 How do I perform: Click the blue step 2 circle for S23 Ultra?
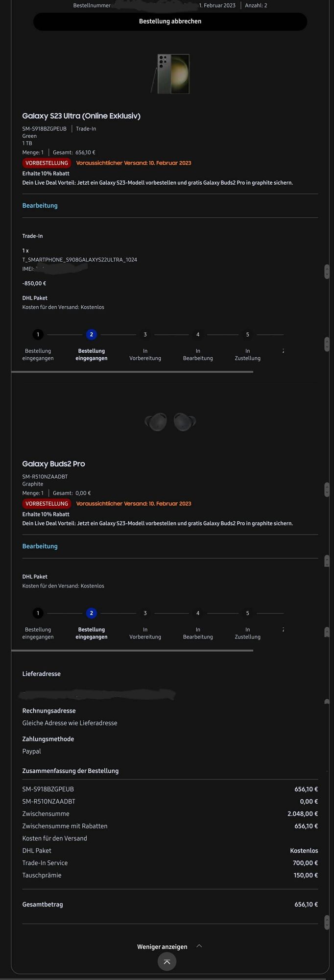[92, 335]
